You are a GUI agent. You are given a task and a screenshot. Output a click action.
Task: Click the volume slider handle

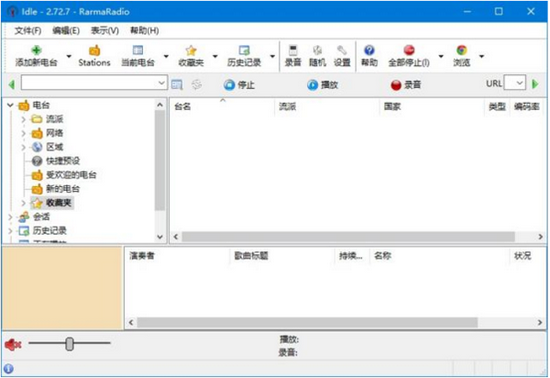pyautogui.click(x=69, y=344)
